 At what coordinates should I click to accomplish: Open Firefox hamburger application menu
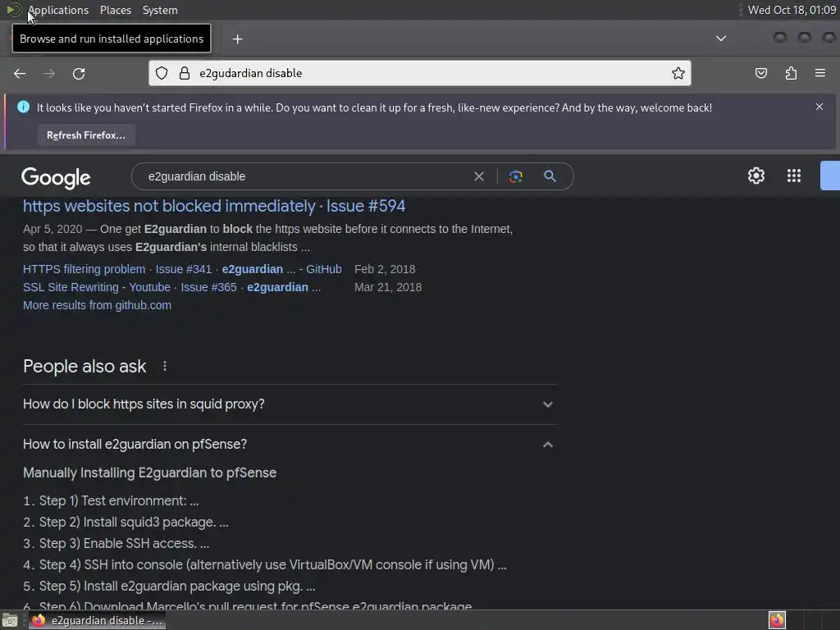point(820,73)
